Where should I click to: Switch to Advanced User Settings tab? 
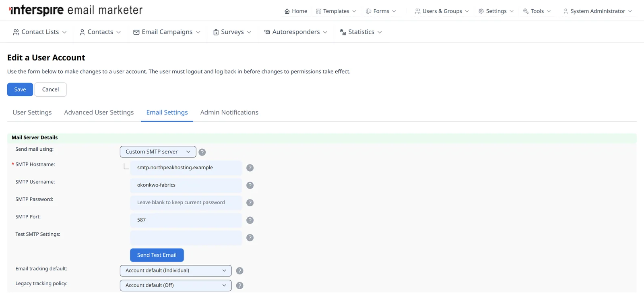(x=99, y=112)
